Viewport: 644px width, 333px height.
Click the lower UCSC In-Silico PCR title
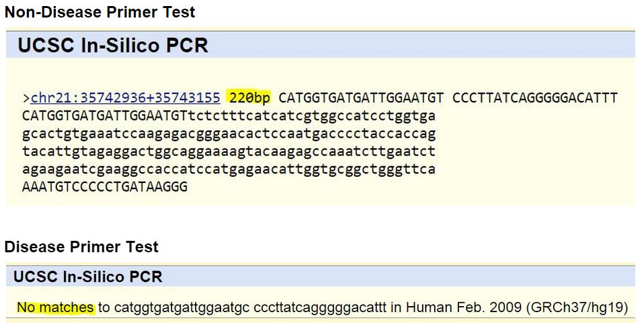coord(88,276)
